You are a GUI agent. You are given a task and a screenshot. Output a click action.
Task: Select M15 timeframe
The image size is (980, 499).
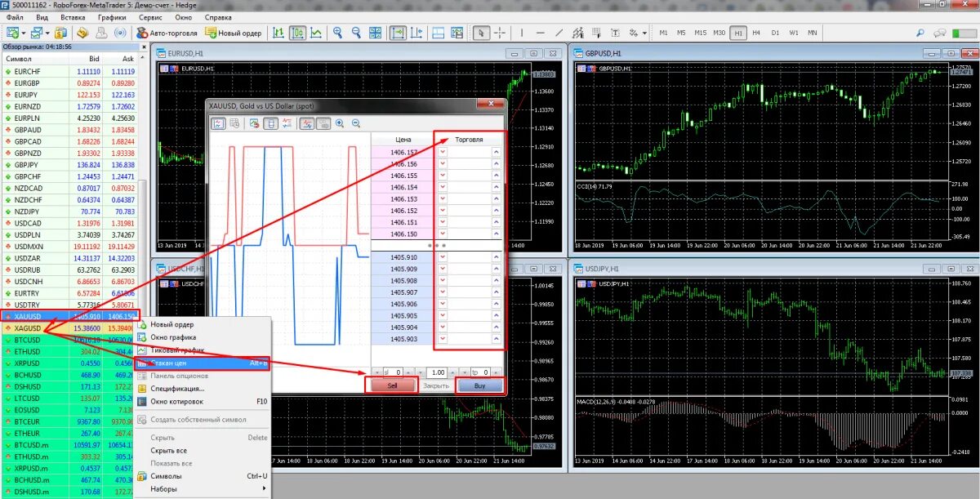[x=700, y=33]
